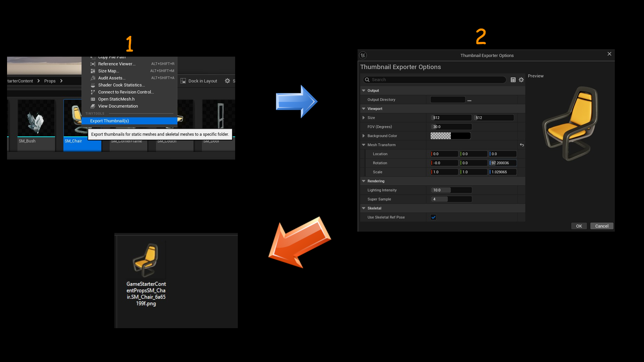Click Export Thumbnail(s) menu entry
Image resolution: width=644 pixels, height=362 pixels.
tap(129, 121)
